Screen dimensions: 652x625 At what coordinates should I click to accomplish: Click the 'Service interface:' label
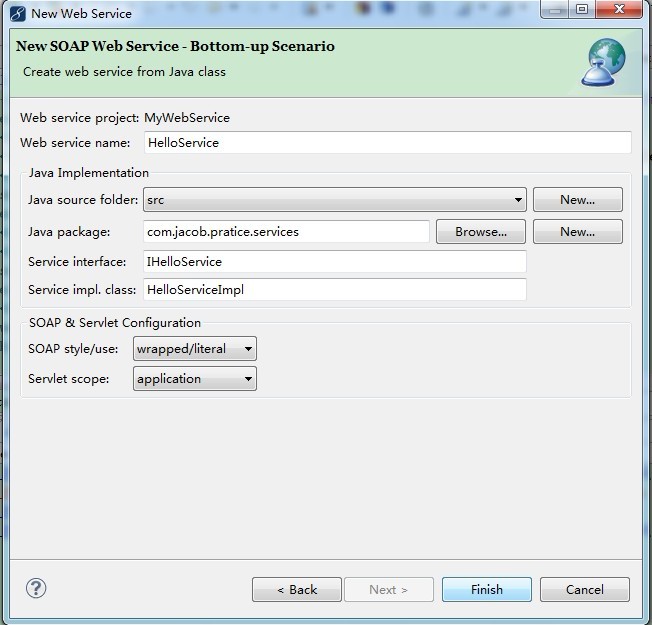77,262
